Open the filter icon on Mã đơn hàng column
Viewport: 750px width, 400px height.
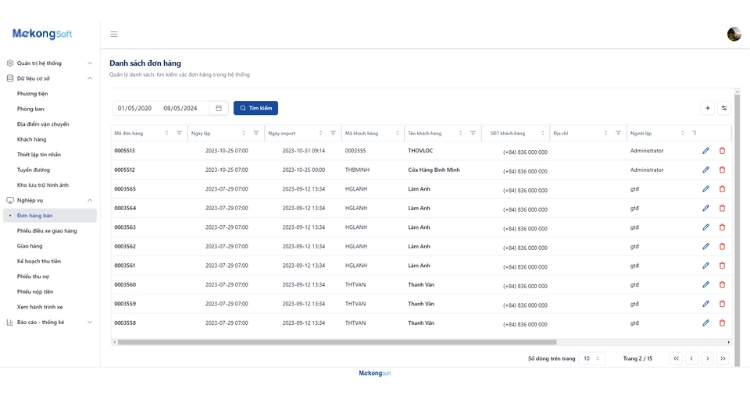179,133
